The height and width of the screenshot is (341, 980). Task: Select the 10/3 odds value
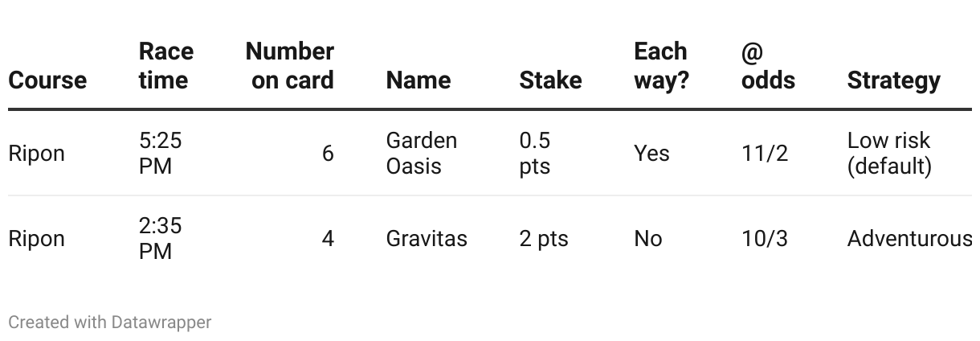765,239
